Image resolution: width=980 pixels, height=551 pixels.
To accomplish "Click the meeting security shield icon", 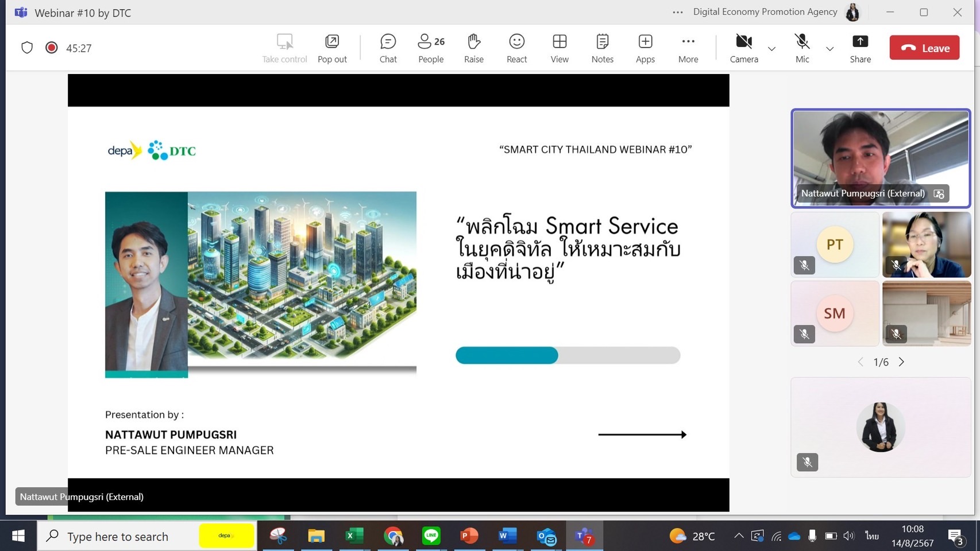I will (27, 48).
